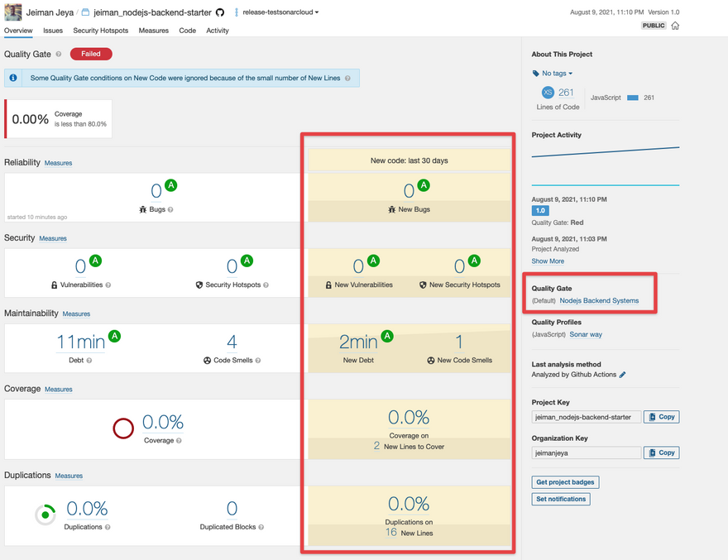
Task: Click Show More under Project Activity
Action: tap(548, 261)
